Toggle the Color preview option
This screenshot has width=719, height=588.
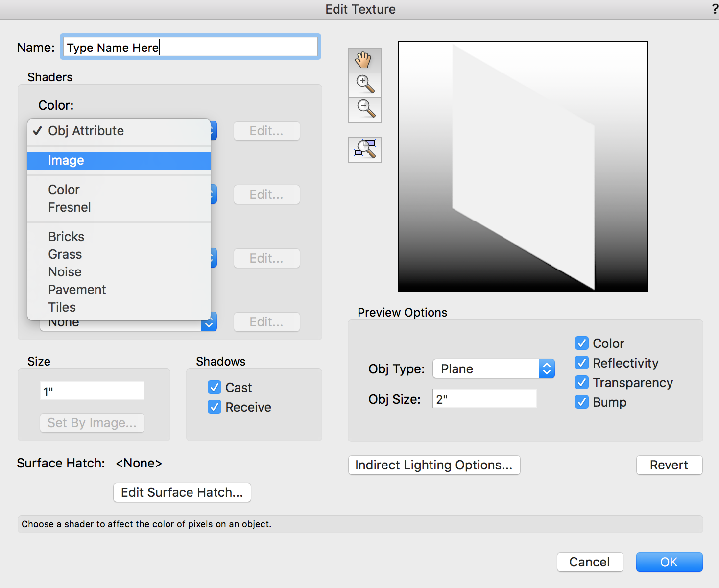581,343
